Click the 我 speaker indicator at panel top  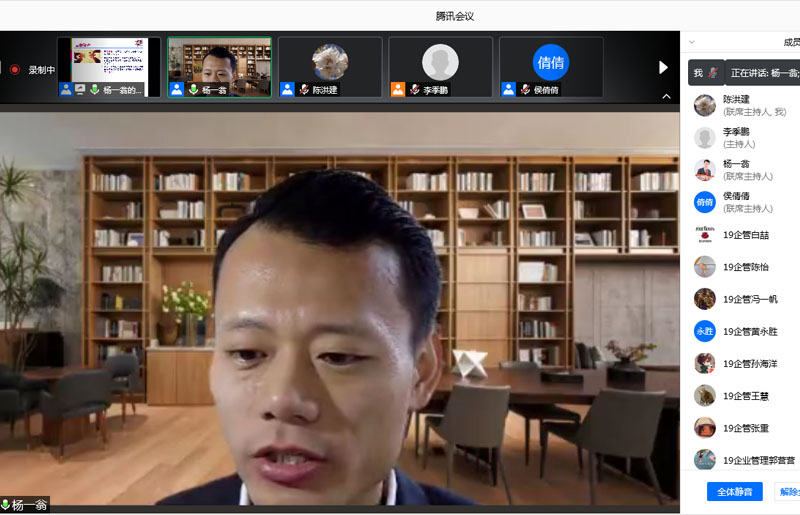click(x=705, y=73)
